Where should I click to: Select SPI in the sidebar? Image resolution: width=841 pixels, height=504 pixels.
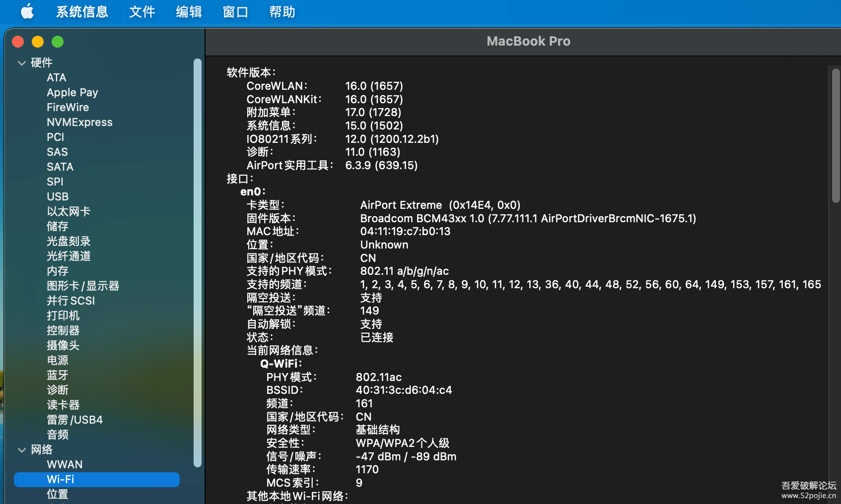click(55, 182)
